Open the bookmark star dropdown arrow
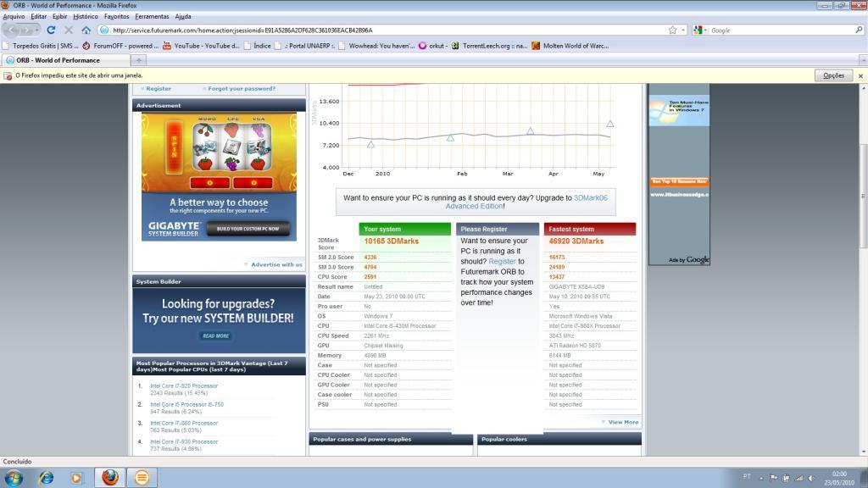The image size is (868, 488). [683, 30]
